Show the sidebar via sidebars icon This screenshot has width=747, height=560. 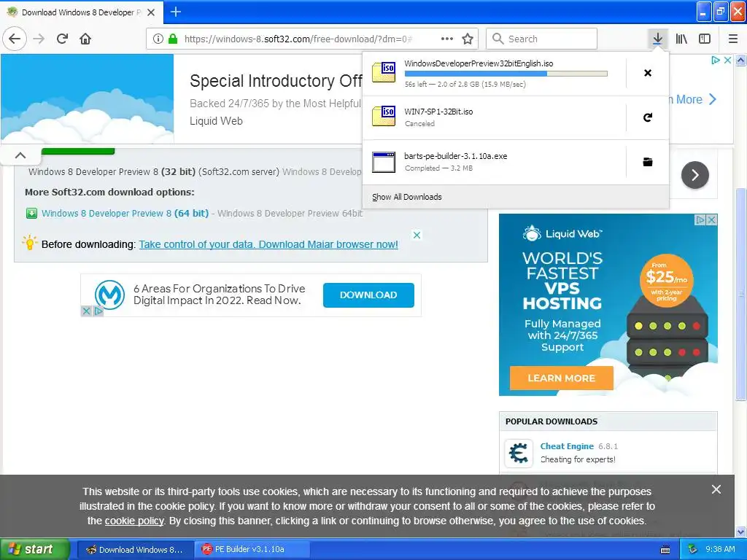(x=705, y=39)
